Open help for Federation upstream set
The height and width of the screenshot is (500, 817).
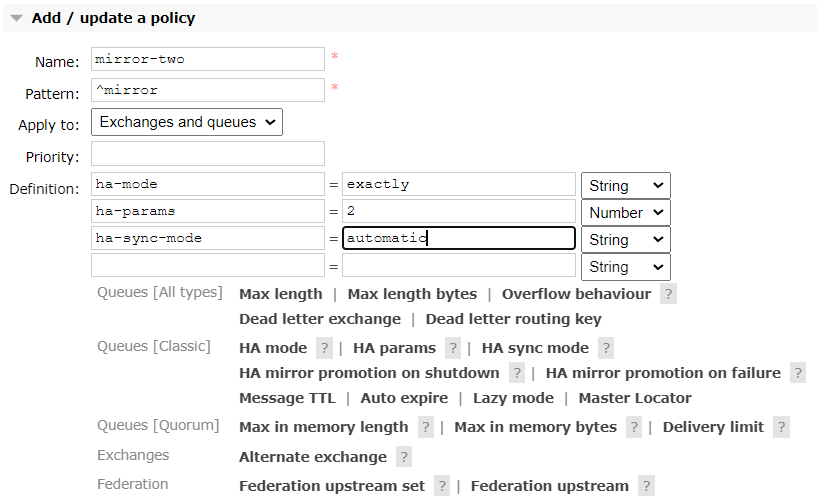pyautogui.click(x=443, y=486)
